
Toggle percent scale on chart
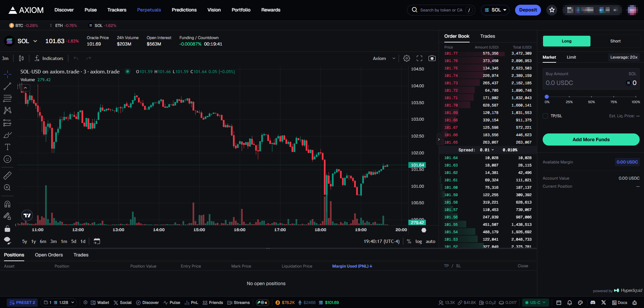409,241
